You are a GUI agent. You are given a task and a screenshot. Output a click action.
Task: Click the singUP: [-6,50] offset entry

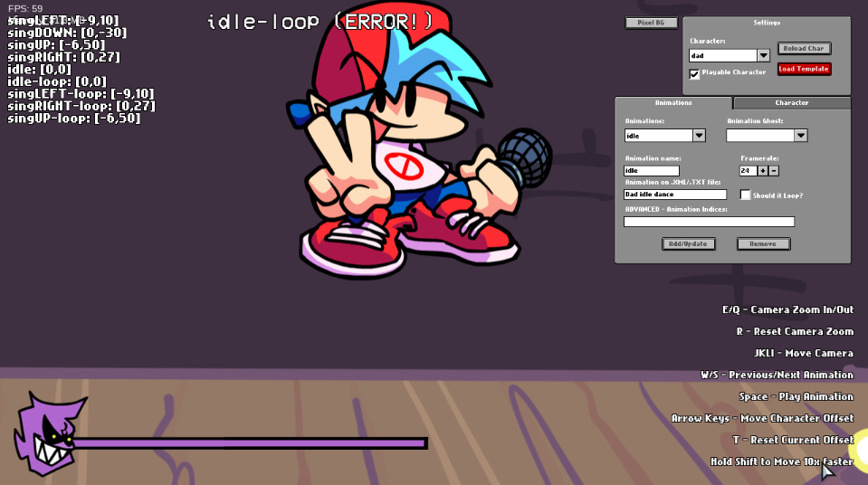click(56, 45)
